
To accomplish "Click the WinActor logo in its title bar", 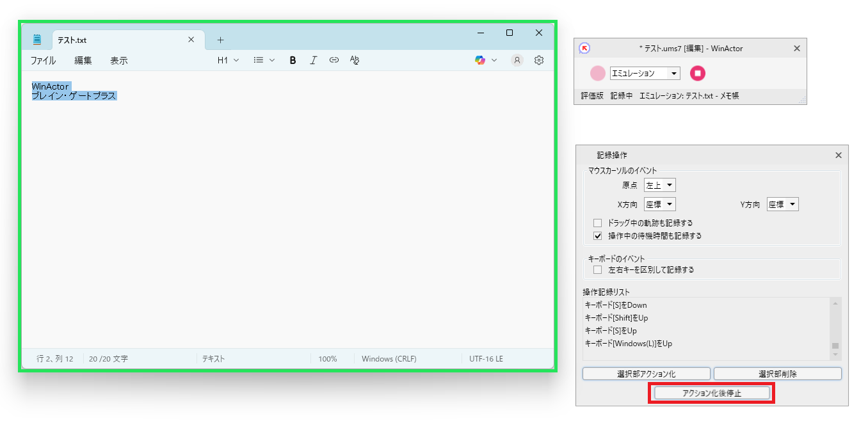I will pos(584,48).
